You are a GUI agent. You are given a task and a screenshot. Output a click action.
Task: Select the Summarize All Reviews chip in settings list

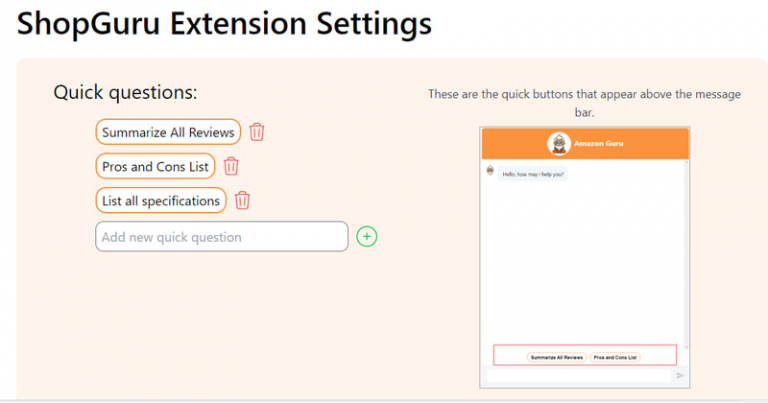click(168, 132)
